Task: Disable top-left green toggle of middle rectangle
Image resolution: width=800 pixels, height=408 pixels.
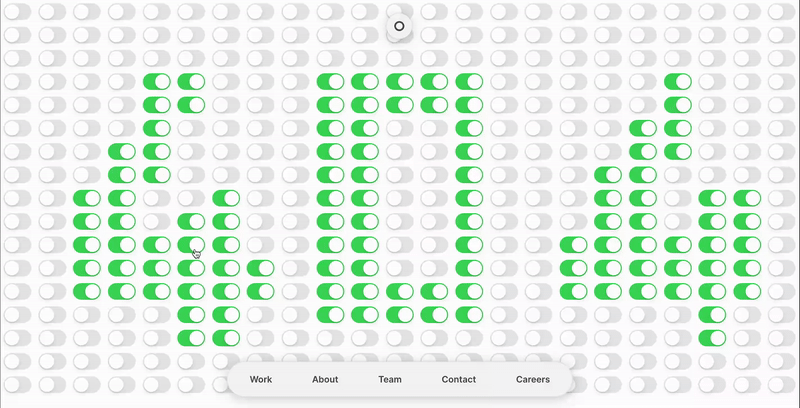Action: 330,82
